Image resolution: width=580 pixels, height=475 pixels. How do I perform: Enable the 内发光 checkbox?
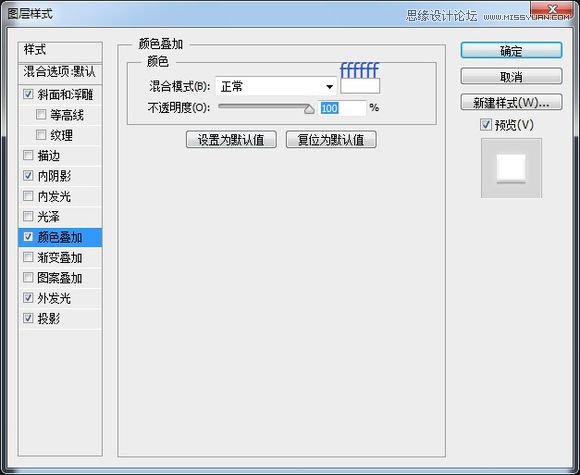28,196
